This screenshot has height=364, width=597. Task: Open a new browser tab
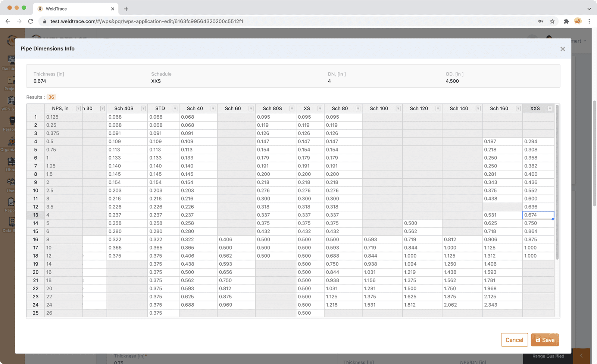[126, 9]
